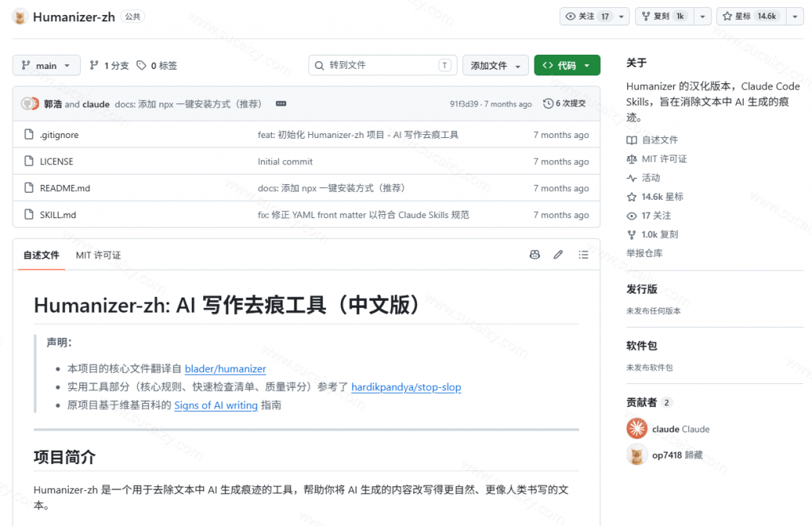Open commit hash 91f3d39
This screenshot has height=526, width=812.
(464, 104)
